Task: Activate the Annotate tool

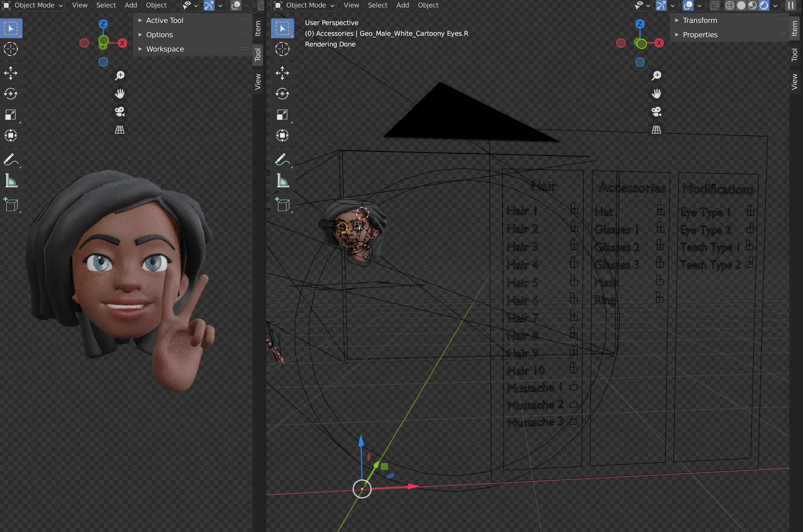Action: pos(11,160)
